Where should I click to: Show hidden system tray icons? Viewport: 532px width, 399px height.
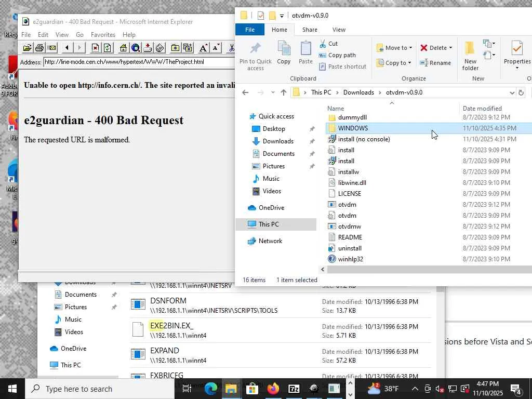[x=415, y=389]
